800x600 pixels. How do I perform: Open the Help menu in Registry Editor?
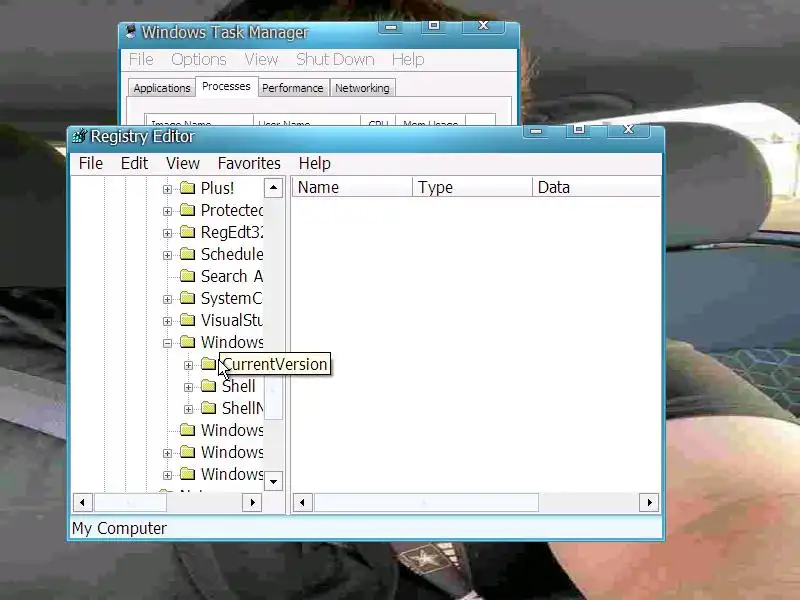tap(314, 163)
